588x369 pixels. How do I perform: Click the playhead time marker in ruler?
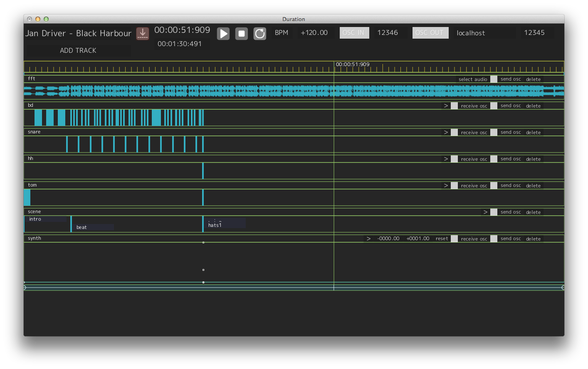(x=353, y=64)
